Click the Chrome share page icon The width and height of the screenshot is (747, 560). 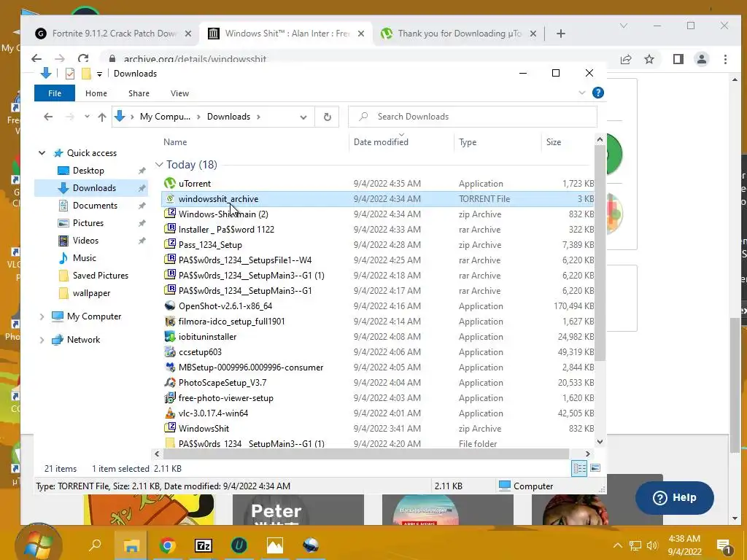click(626, 59)
